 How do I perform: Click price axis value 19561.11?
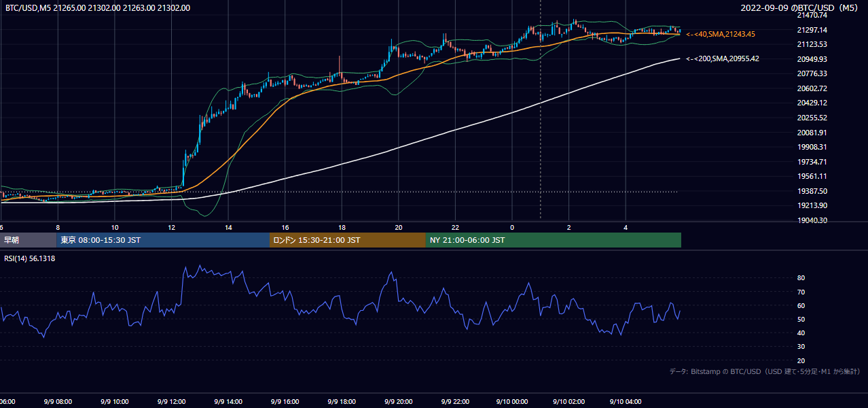[812, 176]
